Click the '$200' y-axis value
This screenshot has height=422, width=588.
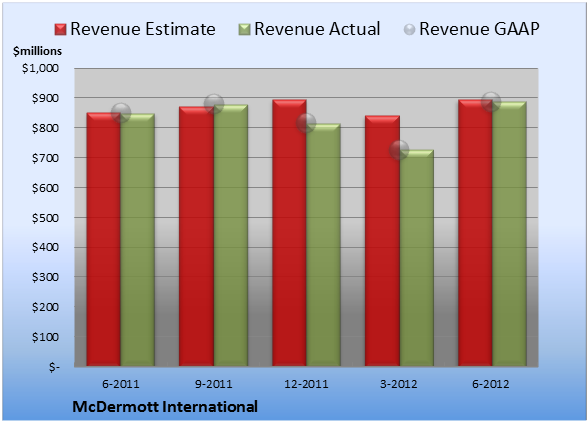tap(45, 307)
